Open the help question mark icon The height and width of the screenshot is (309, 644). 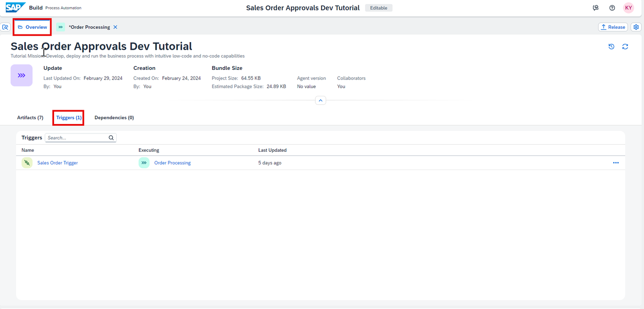[x=612, y=8]
